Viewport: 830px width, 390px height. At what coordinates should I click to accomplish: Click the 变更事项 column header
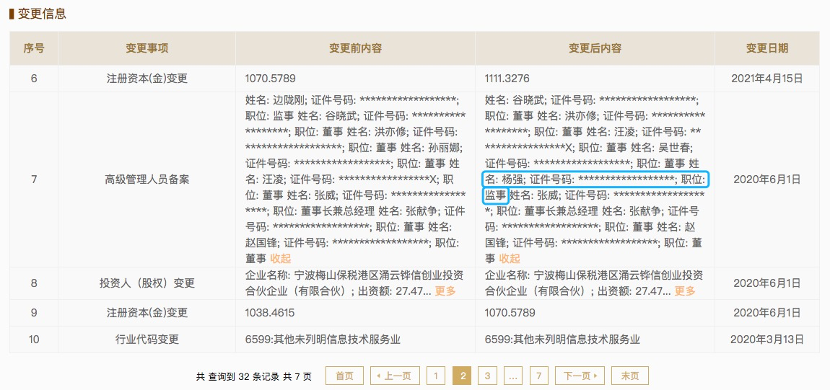tap(147, 48)
